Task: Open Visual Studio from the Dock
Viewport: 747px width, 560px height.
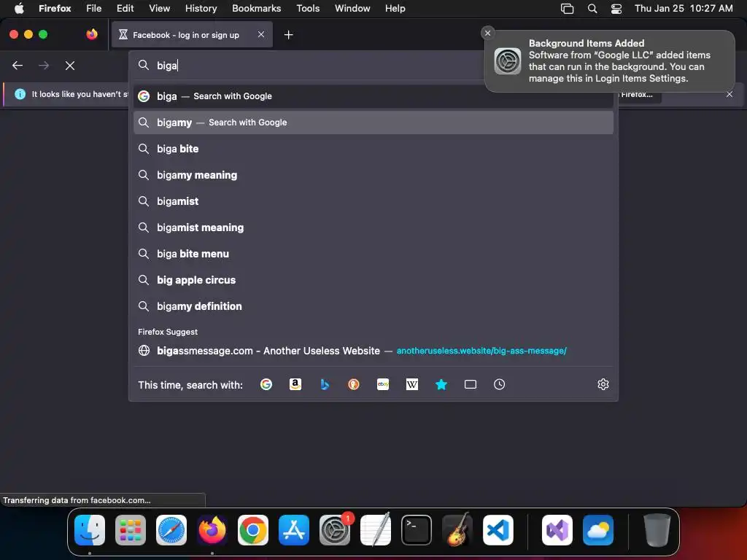Action: pos(557,530)
